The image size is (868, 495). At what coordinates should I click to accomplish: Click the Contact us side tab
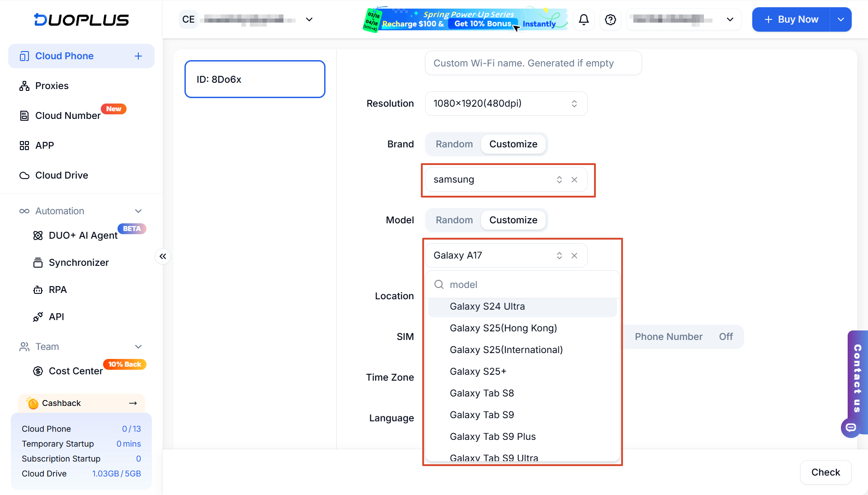858,378
